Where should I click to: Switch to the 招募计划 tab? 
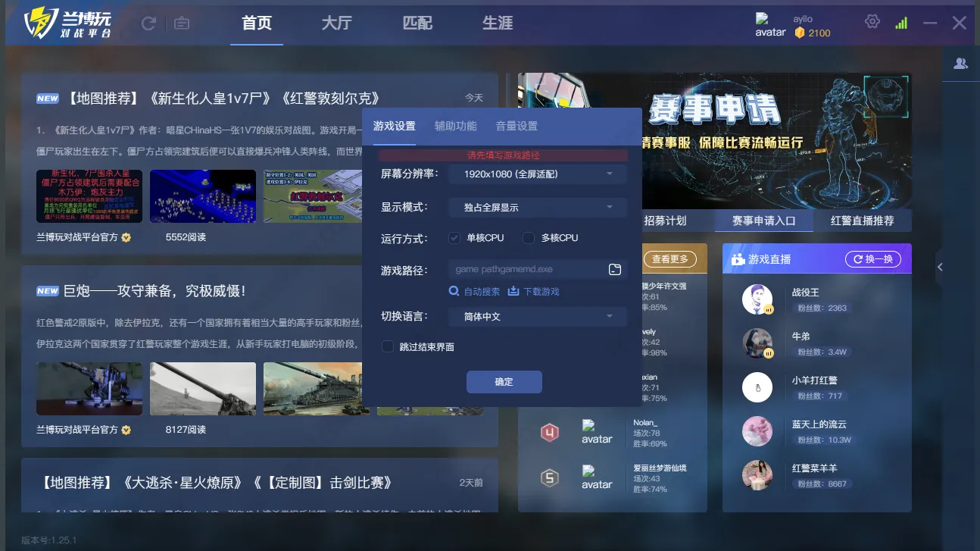(x=665, y=221)
